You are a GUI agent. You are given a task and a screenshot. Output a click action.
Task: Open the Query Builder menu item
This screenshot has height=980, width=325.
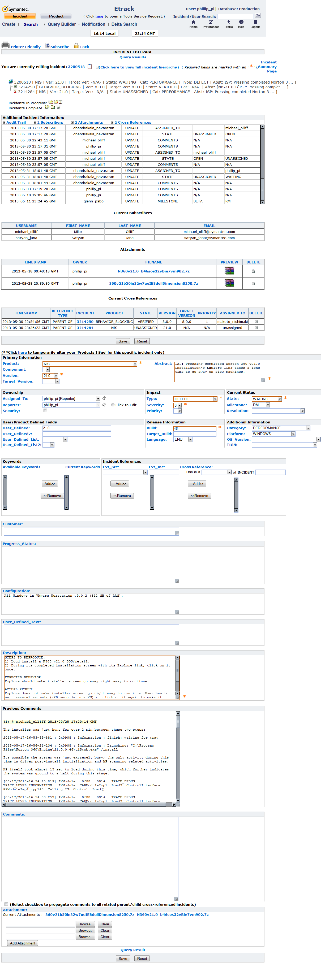[62, 24]
